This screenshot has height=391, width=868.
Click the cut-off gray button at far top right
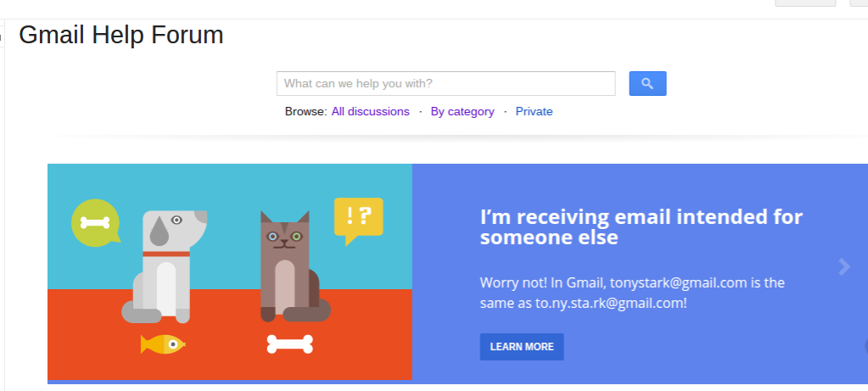click(x=860, y=3)
